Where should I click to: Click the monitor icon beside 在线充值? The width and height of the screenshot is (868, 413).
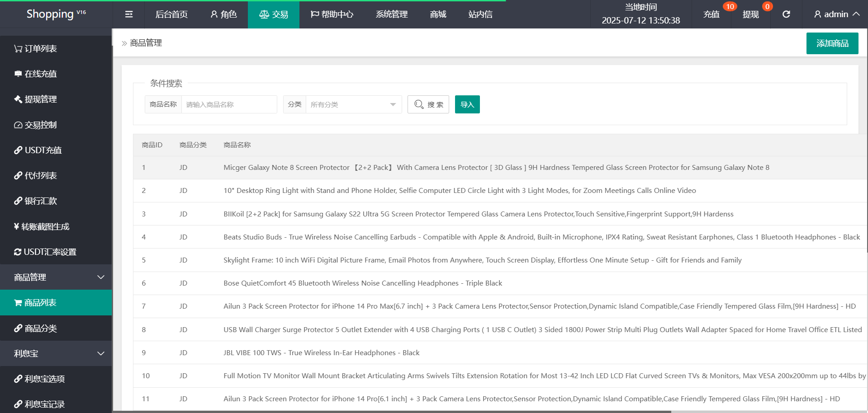click(18, 74)
